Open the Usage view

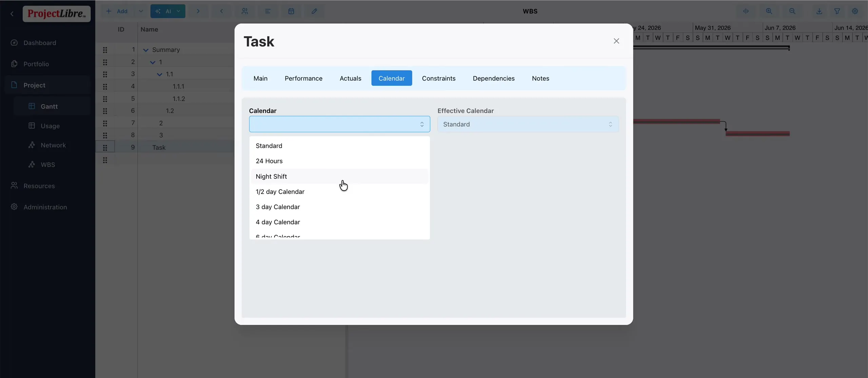coord(52,126)
